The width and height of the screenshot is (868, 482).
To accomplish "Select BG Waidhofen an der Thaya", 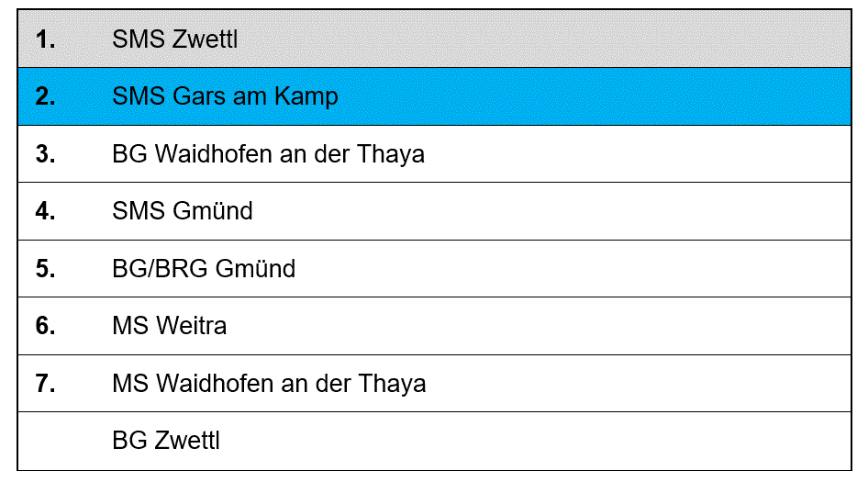I will (x=268, y=154).
